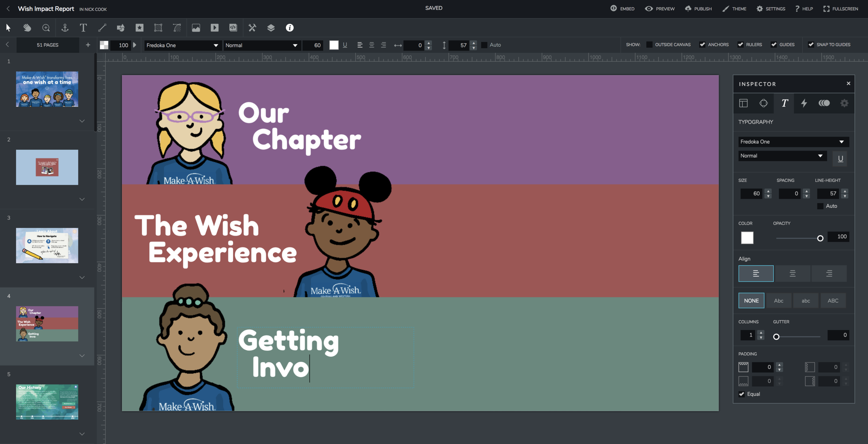Open Inspector typography T tab

point(784,103)
